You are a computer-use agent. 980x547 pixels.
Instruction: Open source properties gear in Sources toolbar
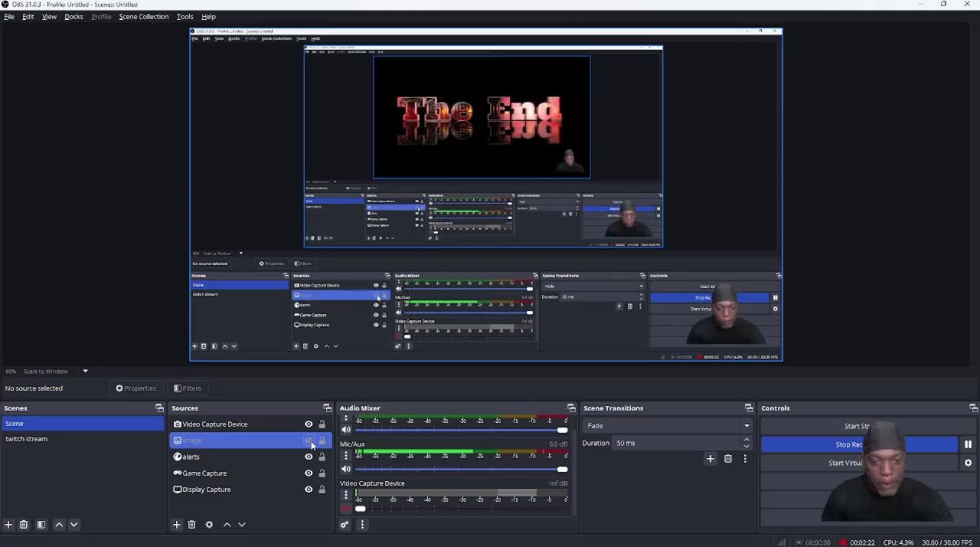[209, 525]
